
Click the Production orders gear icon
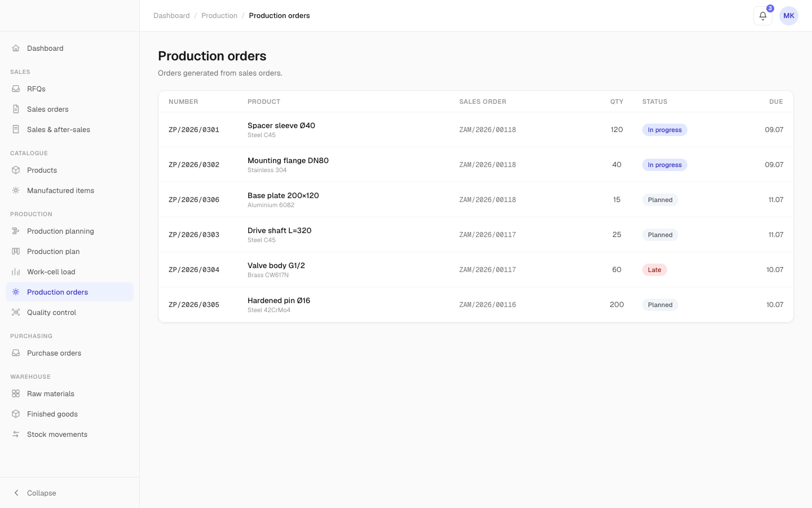[16, 292]
